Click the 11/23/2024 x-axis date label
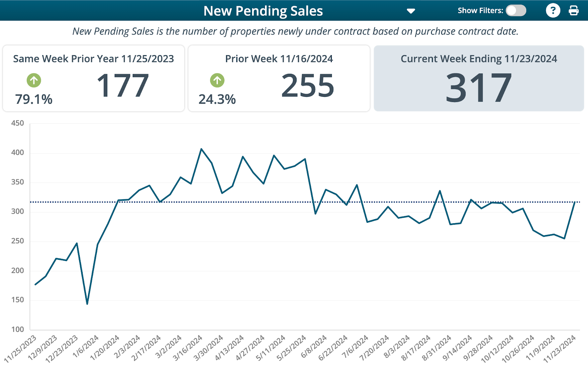The height and width of the screenshot is (370, 588). click(x=560, y=349)
